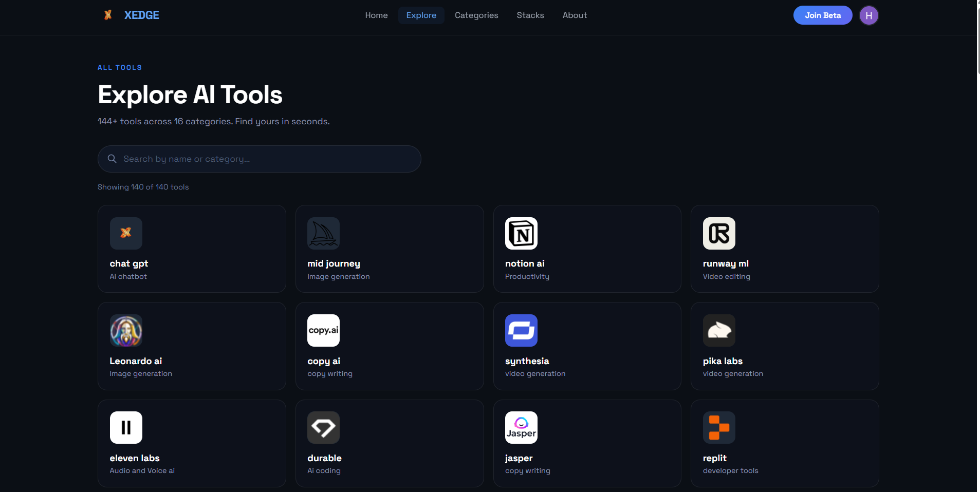The width and height of the screenshot is (980, 492).
Task: Open the Categories nav item
Action: (x=476, y=15)
